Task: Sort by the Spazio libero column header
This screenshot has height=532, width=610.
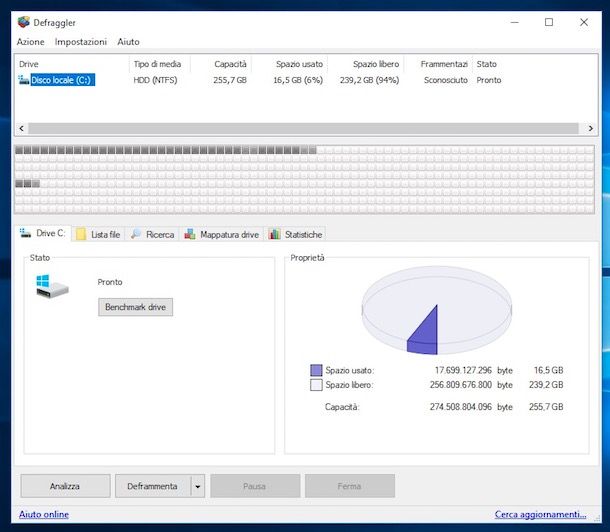Action: (366, 64)
